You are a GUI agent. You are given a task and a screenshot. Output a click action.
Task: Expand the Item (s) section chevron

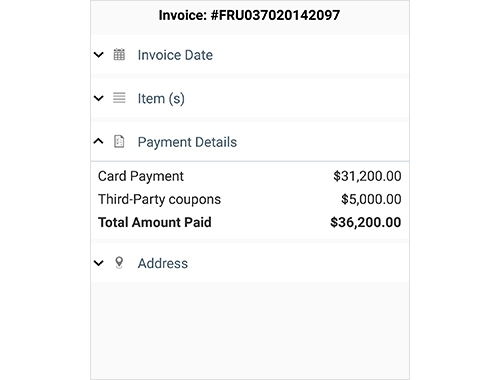tap(99, 98)
